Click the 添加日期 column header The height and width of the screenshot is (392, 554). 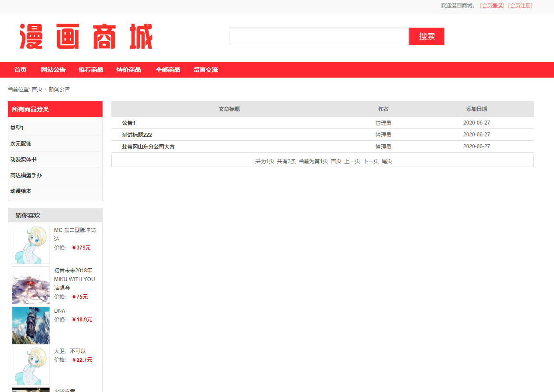coord(476,109)
